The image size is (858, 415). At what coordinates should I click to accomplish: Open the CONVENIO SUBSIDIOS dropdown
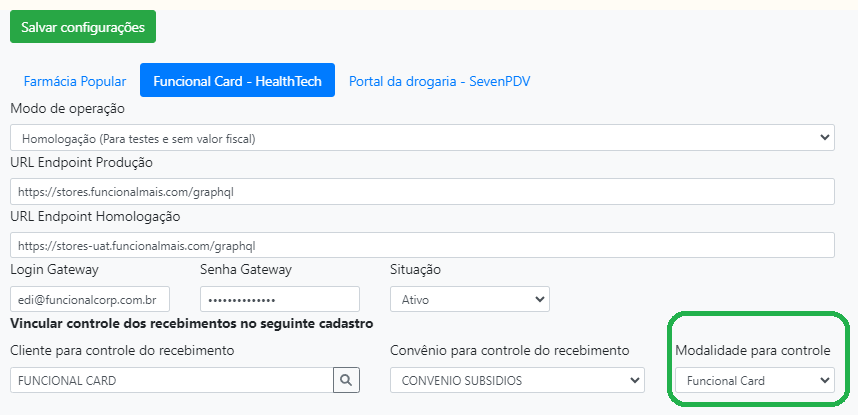pyautogui.click(x=517, y=381)
